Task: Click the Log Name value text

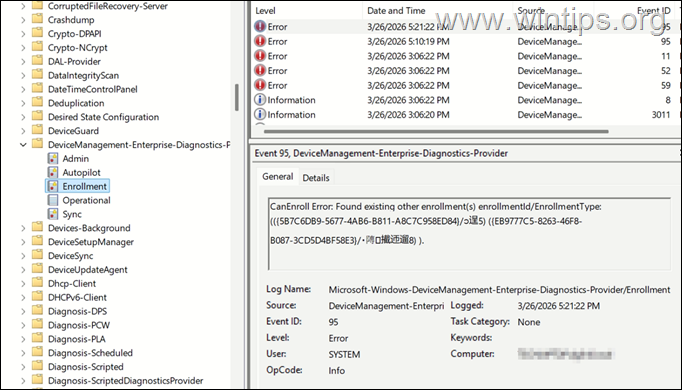Action: click(499, 290)
